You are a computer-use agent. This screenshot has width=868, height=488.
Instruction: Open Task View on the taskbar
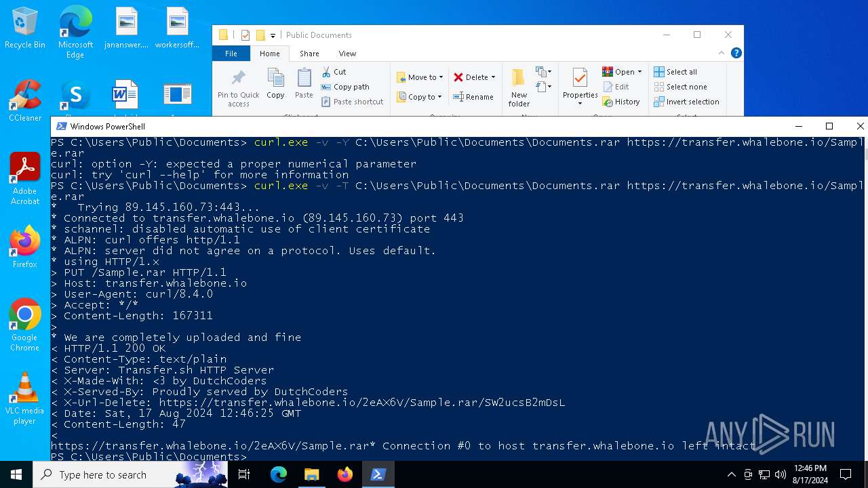[x=244, y=474]
